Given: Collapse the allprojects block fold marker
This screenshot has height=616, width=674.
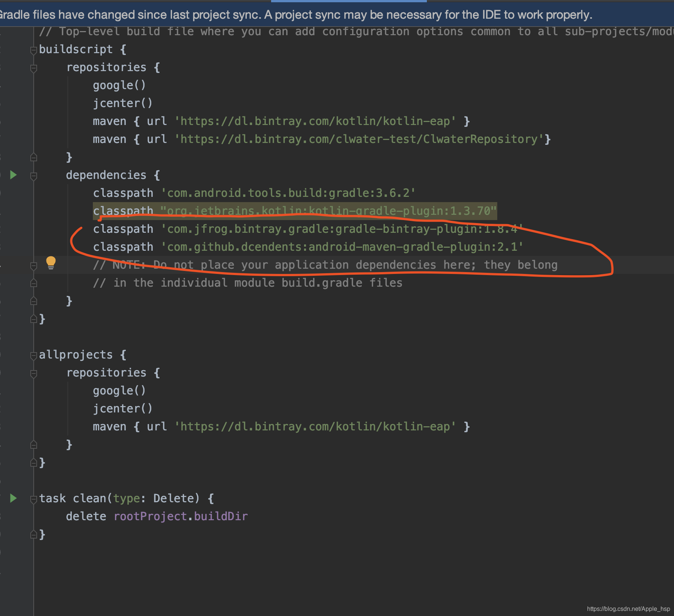Looking at the screenshot, I should (34, 356).
